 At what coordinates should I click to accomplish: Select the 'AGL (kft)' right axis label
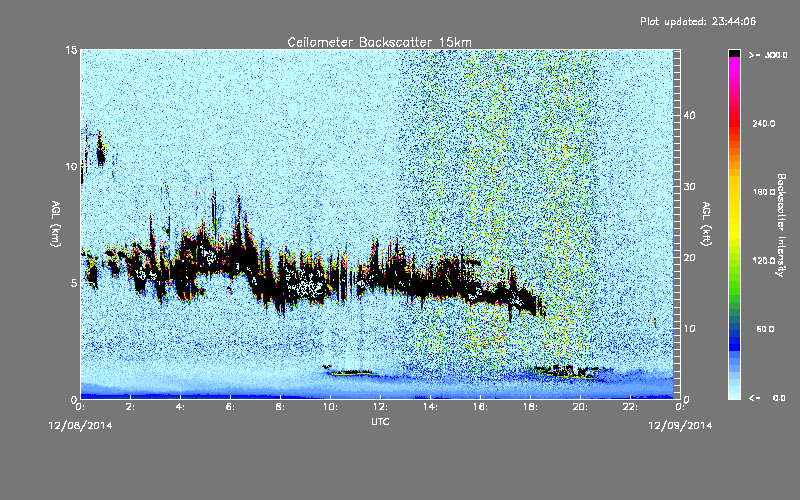pyautogui.click(x=706, y=224)
